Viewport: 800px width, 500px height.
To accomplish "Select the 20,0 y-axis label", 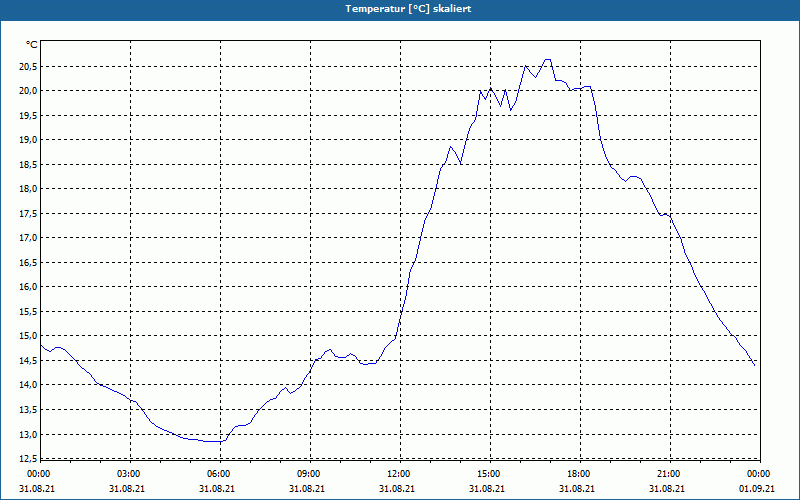I will (x=28, y=91).
